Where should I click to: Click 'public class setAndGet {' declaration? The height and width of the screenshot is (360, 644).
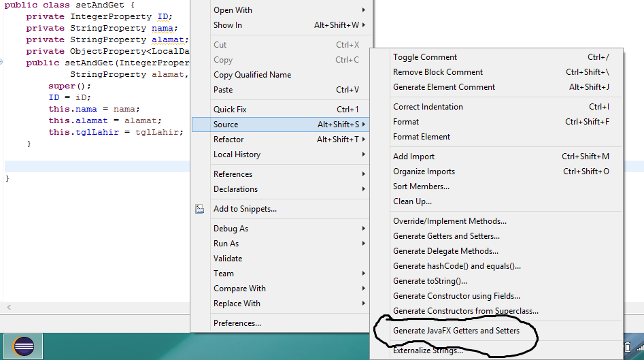coord(69,5)
